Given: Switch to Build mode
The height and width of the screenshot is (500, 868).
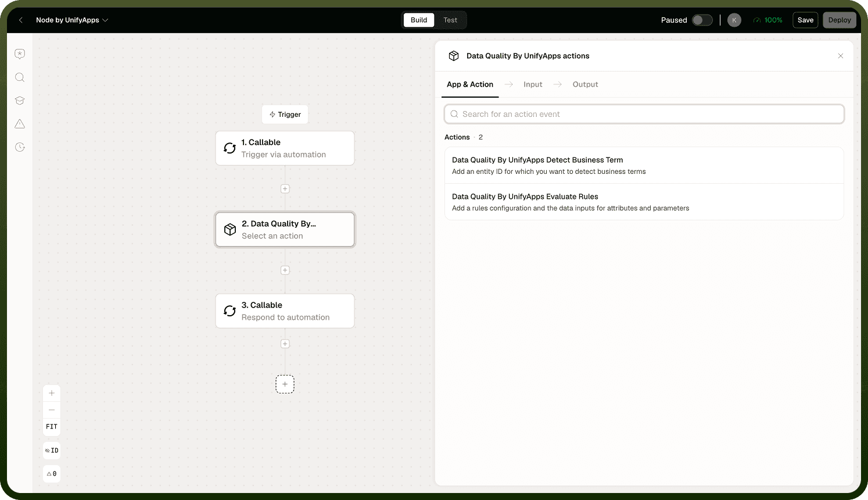Looking at the screenshot, I should 419,20.
